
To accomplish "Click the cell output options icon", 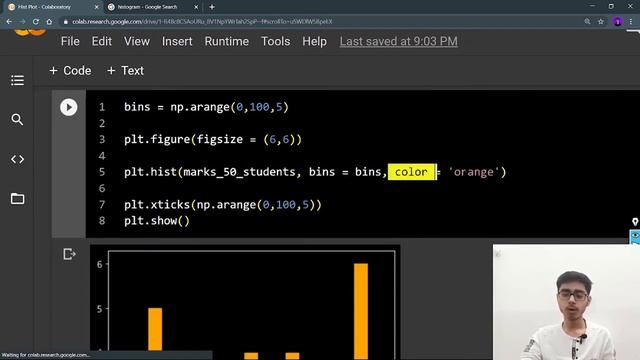I will 69,254.
